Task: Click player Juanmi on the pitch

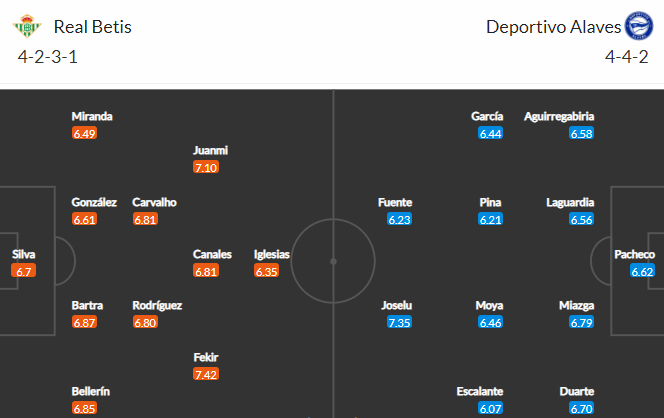Action: [210, 150]
